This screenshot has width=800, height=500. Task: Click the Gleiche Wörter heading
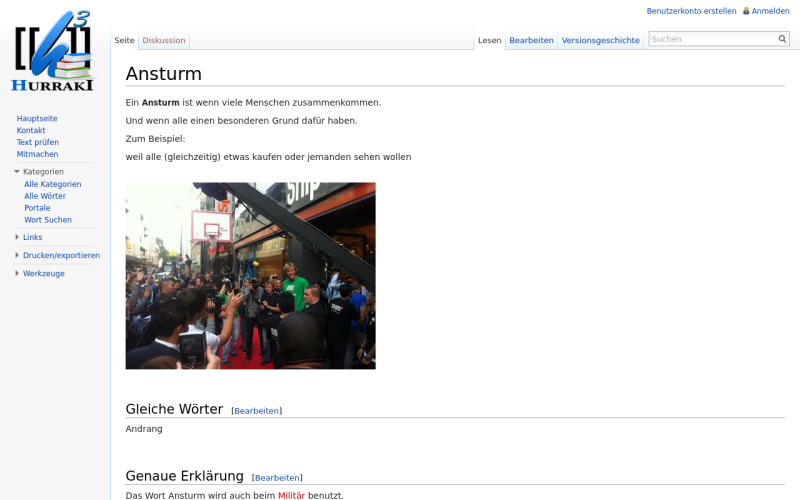(174, 409)
